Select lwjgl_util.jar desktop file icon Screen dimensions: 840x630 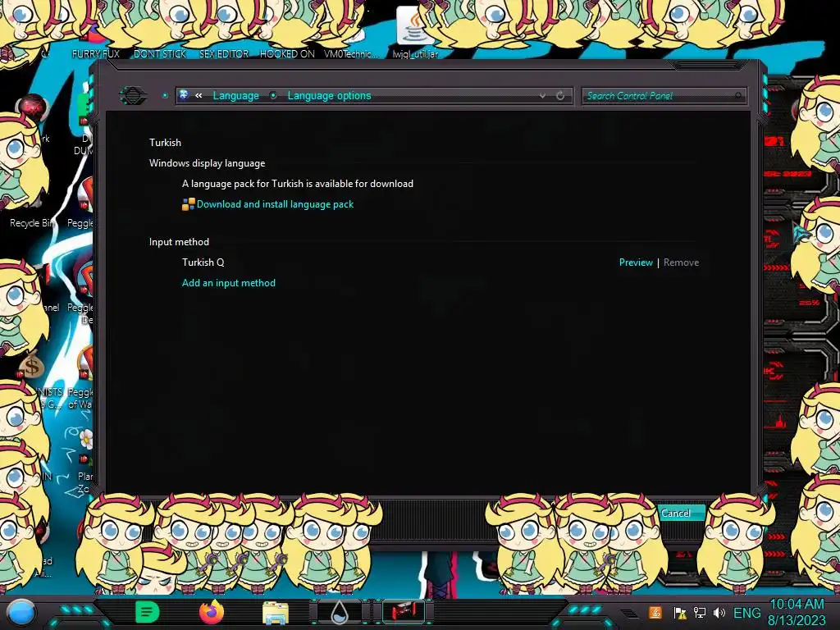coord(414,33)
